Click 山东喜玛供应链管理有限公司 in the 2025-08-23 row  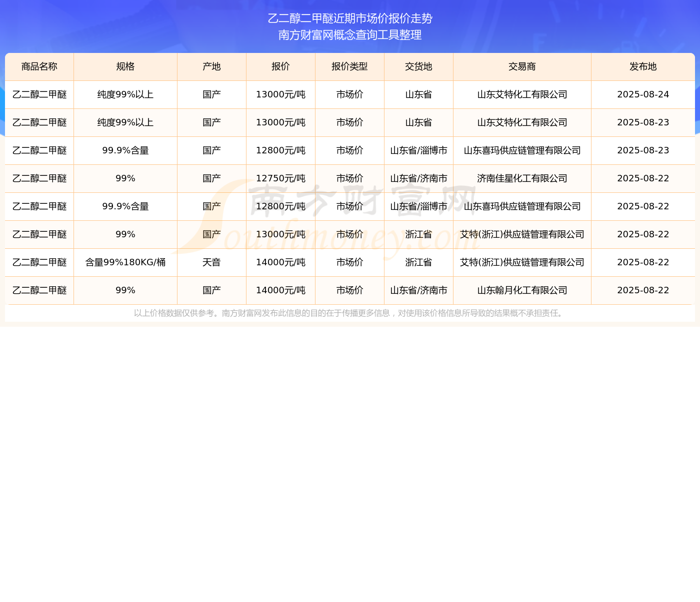(522, 150)
